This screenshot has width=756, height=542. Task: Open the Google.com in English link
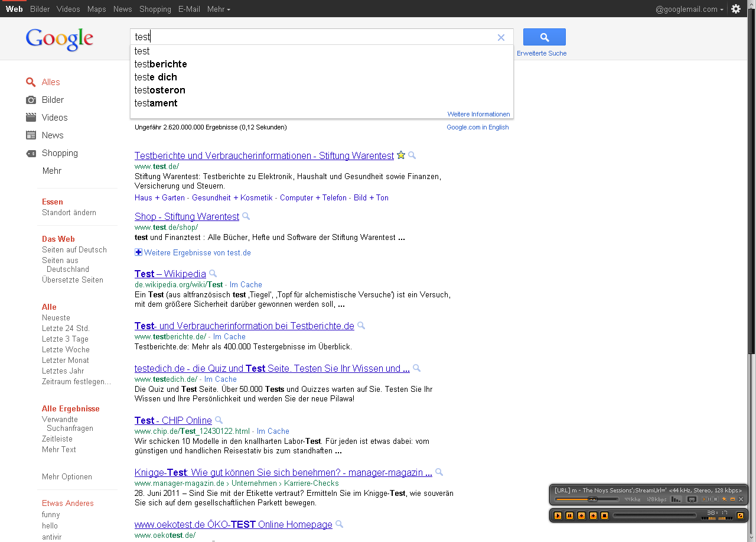[x=478, y=127]
